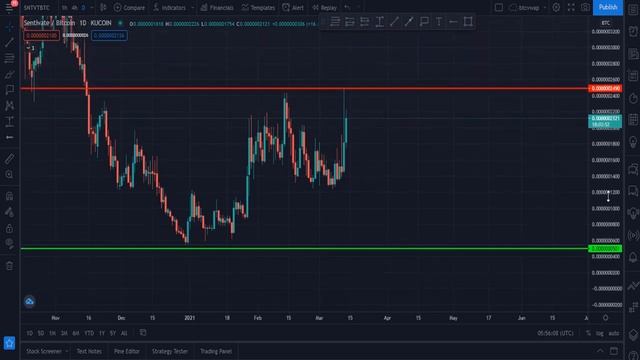
Task: Open the main hamburger menu
Action: pyautogui.click(x=9, y=7)
